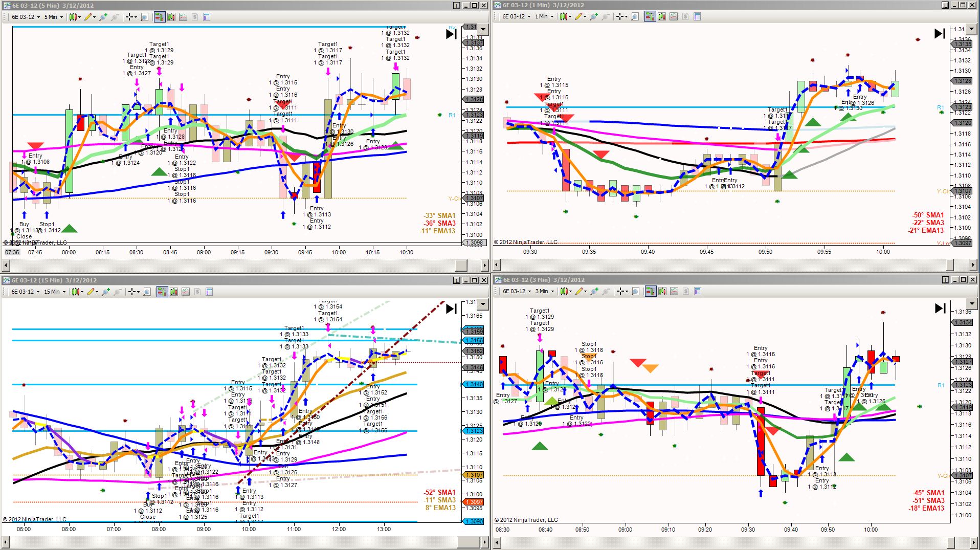Toggle Chart Trader in the 1 Min chart
The width and height of the screenshot is (980, 550).
tap(650, 16)
